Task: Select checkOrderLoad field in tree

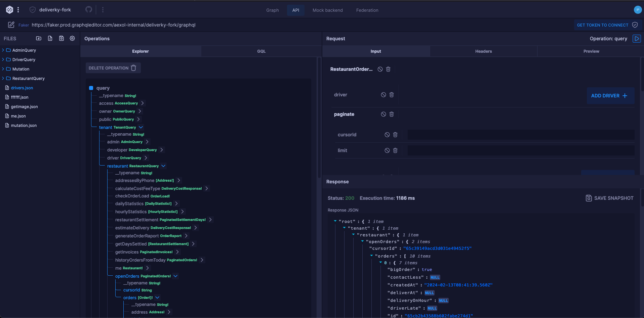Action: coord(143,196)
